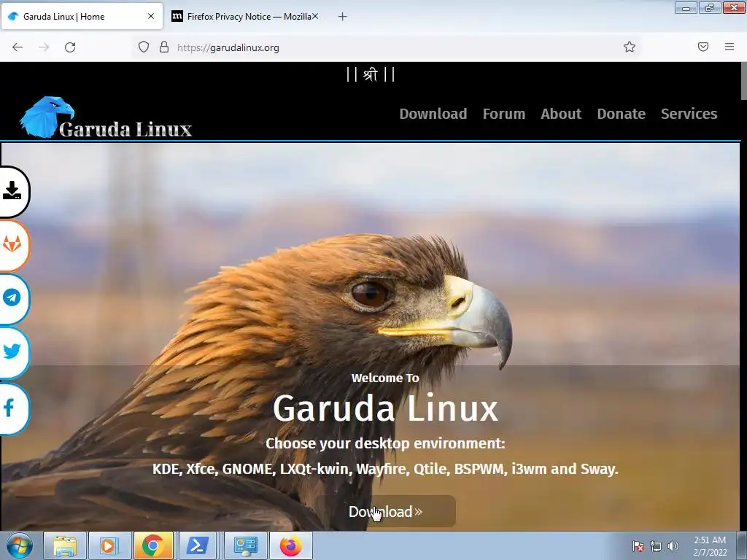
Task: Click the browser forward arrow
Action: click(x=44, y=47)
